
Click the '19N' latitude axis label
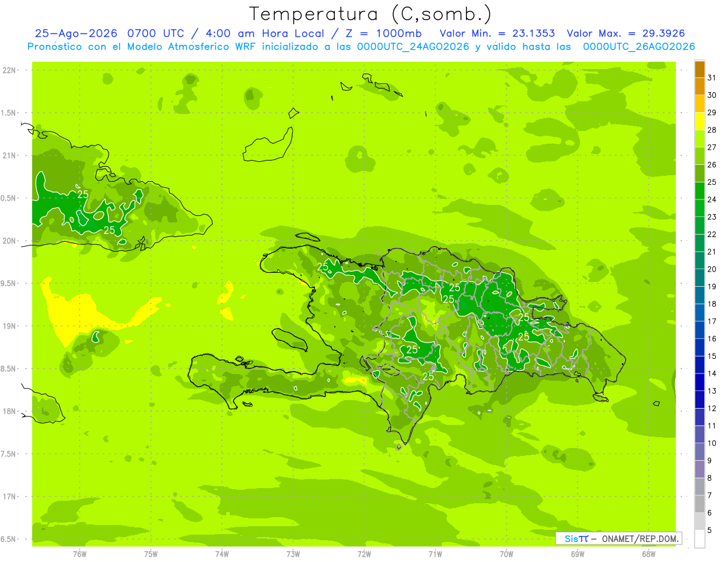click(x=9, y=326)
